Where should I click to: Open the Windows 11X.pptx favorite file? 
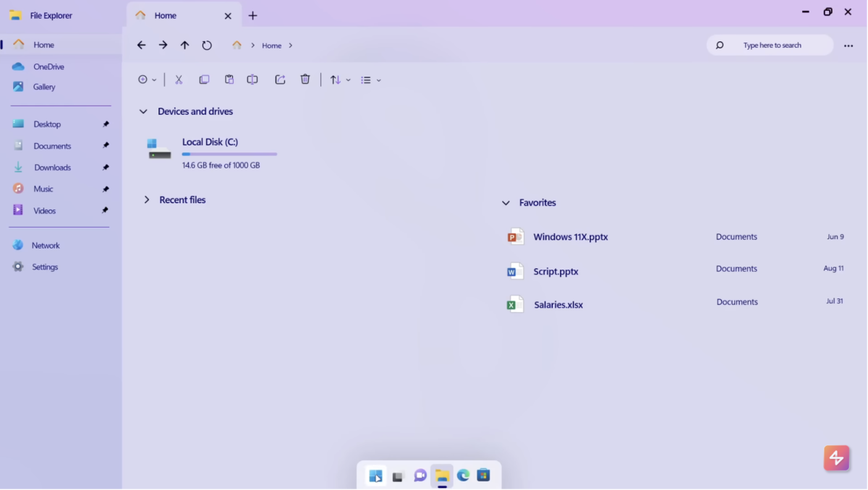(570, 236)
